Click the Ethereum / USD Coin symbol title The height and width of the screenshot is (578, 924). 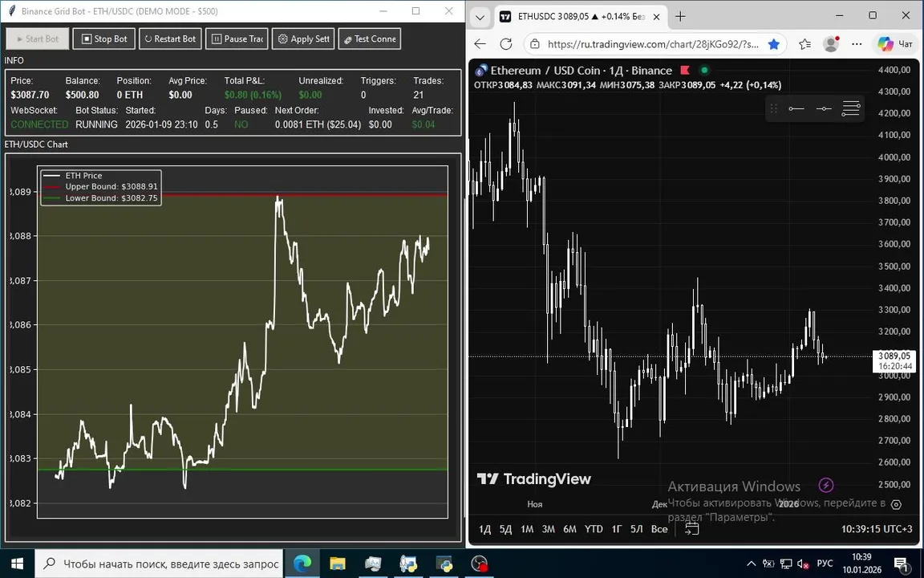(581, 70)
